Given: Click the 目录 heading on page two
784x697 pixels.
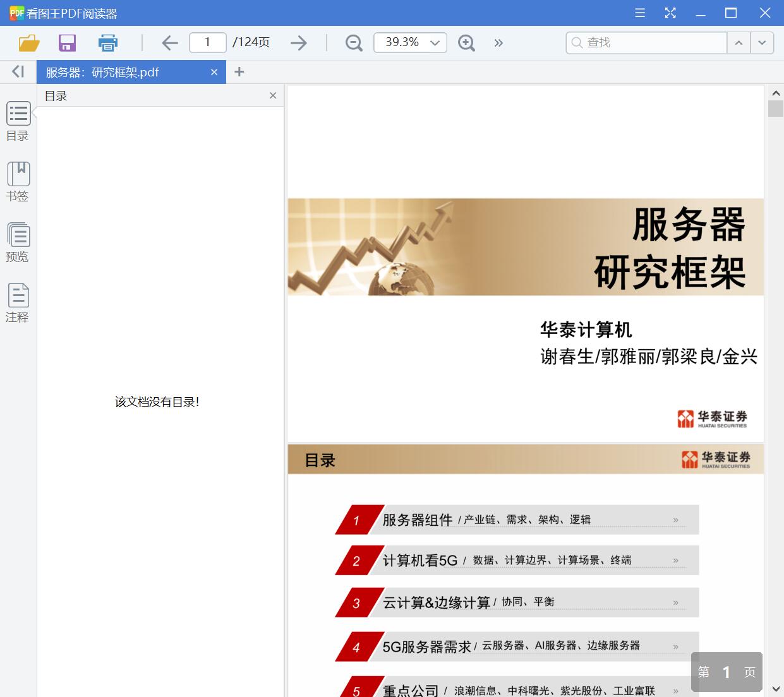Looking at the screenshot, I should tap(320, 460).
